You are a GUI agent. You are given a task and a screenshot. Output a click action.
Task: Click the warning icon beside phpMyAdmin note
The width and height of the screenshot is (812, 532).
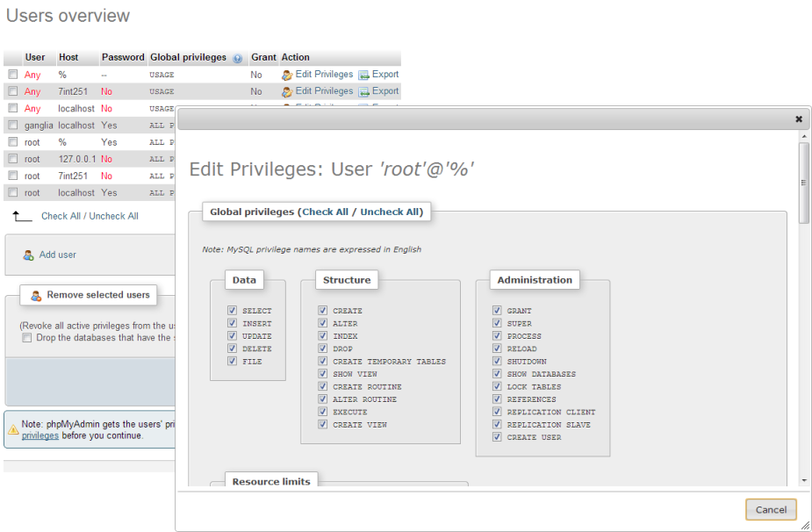click(13, 429)
